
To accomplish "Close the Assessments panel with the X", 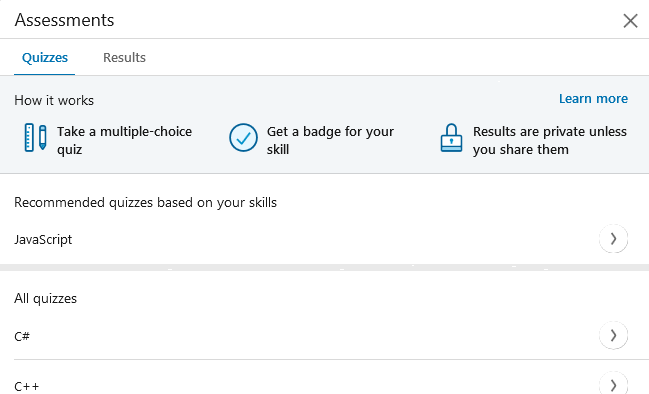I will click(630, 20).
